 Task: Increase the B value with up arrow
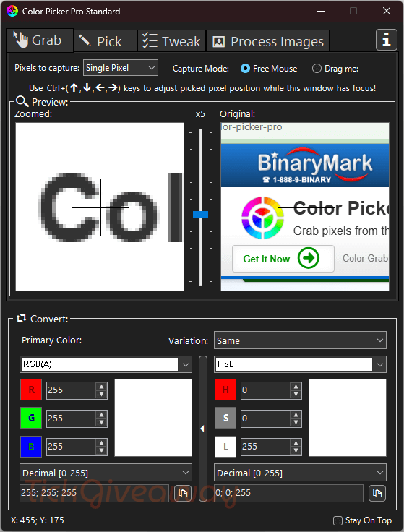click(101, 443)
